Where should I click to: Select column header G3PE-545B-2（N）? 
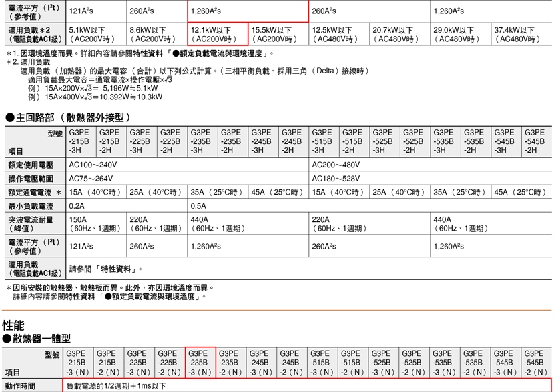(x=537, y=363)
